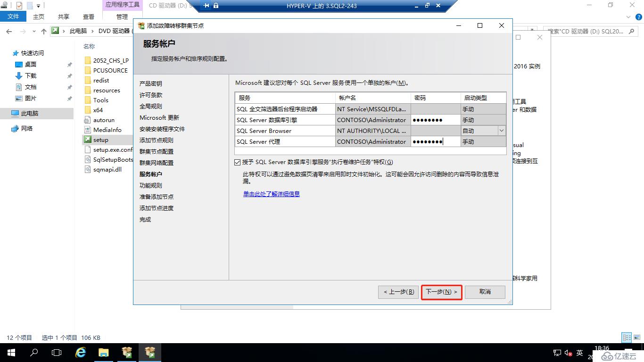Screen dimensions: 644x362
Task: Select the autorun file icon
Action: coord(87,120)
